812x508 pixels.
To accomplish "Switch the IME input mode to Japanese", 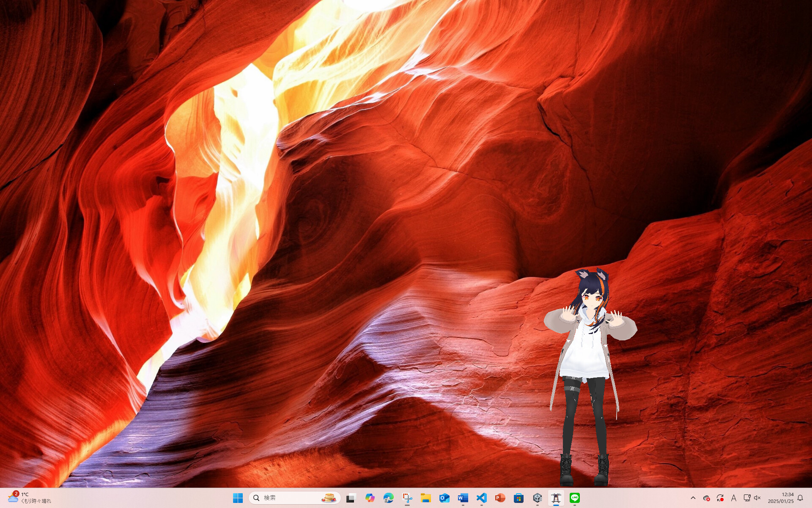I will pos(734,498).
